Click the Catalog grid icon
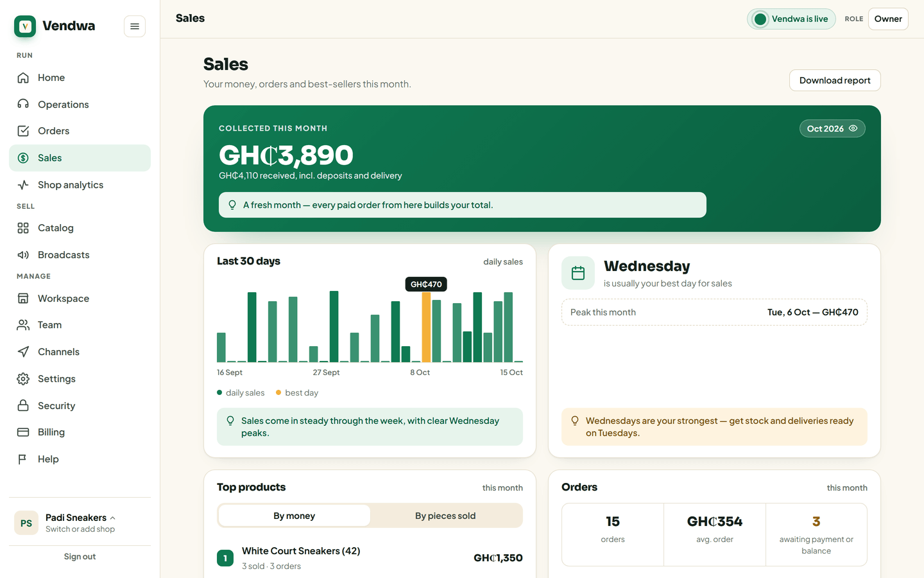This screenshot has width=924, height=578. click(23, 228)
